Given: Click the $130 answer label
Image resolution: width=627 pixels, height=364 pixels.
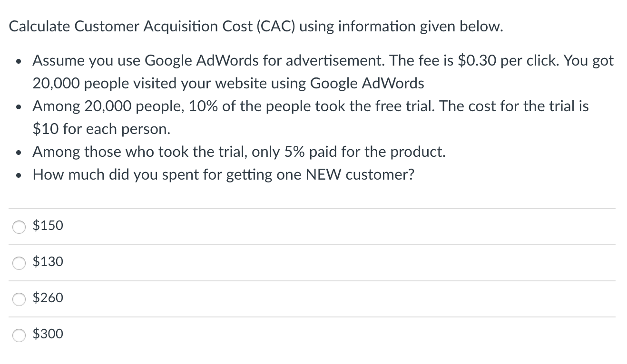Looking at the screenshot, I should pos(47,262).
